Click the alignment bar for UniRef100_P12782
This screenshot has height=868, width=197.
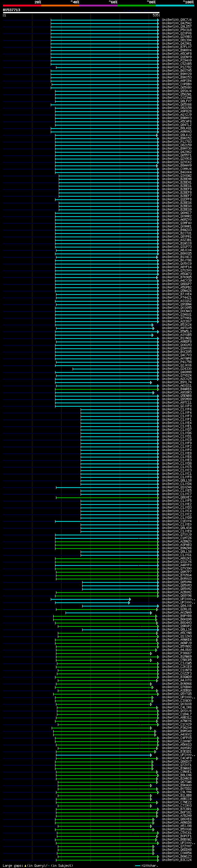[x=107, y=67]
